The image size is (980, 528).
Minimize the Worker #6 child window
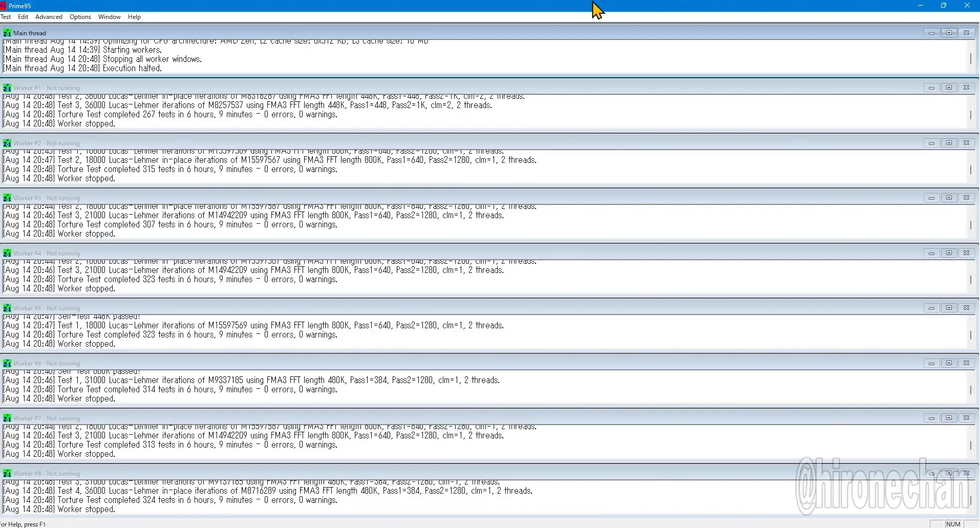click(931, 363)
